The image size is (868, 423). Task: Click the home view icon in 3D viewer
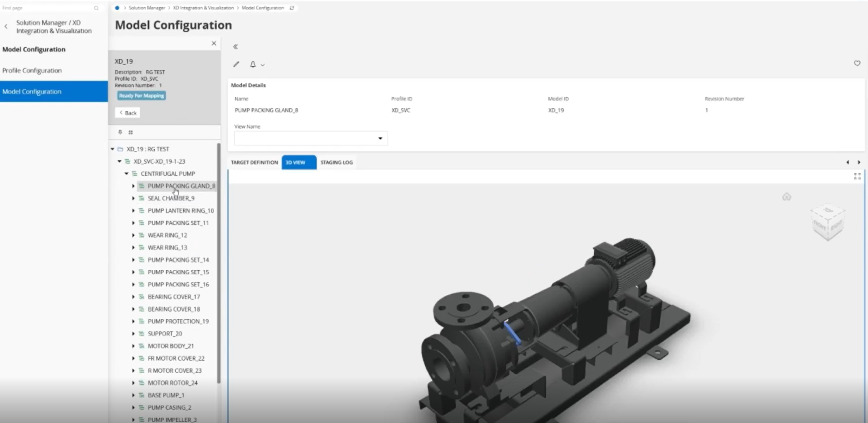786,197
